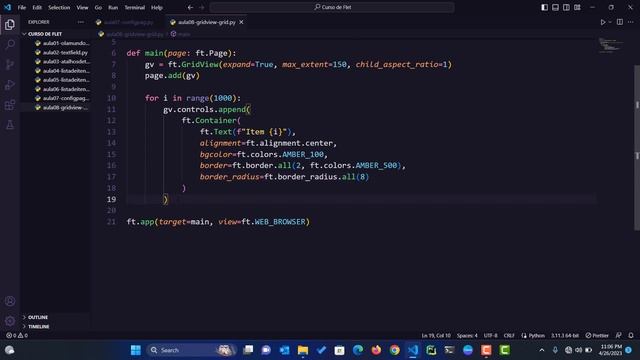640x360 pixels.
Task: Open the Testing flask view
Action: 10,125
